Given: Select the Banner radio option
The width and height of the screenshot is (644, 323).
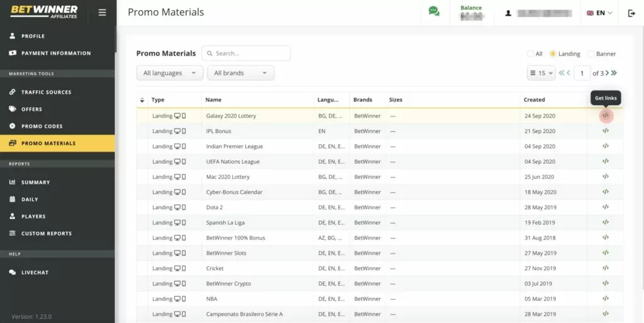Looking at the screenshot, I should (x=591, y=54).
